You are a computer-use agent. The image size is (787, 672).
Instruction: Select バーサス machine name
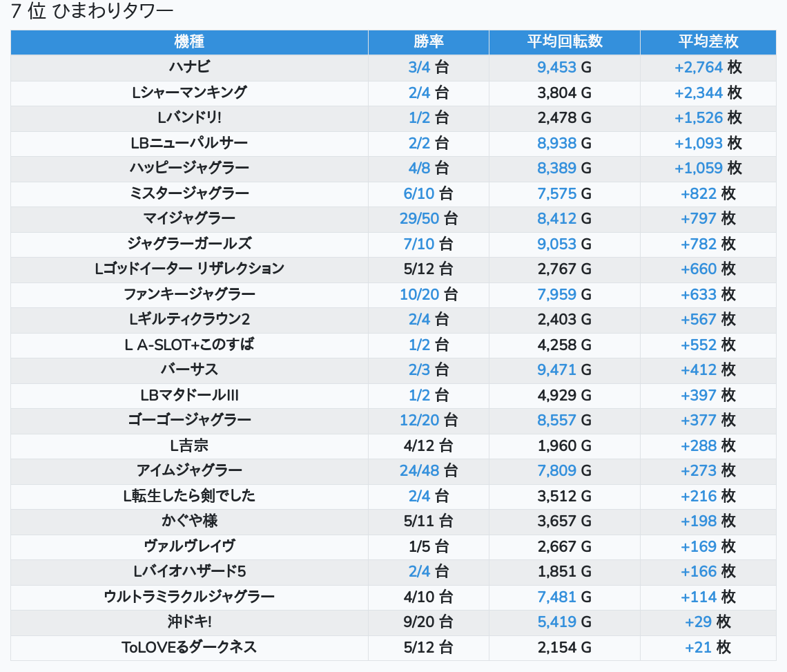click(189, 369)
